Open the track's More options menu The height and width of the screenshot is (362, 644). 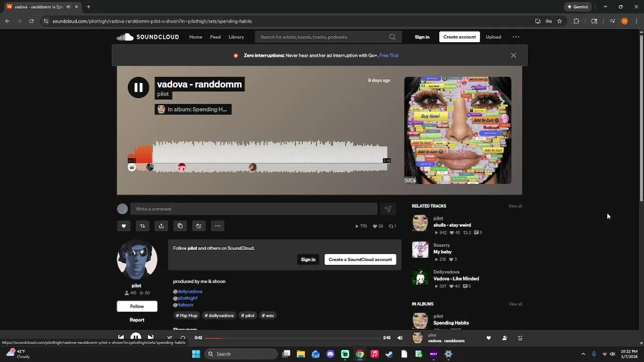tap(218, 226)
